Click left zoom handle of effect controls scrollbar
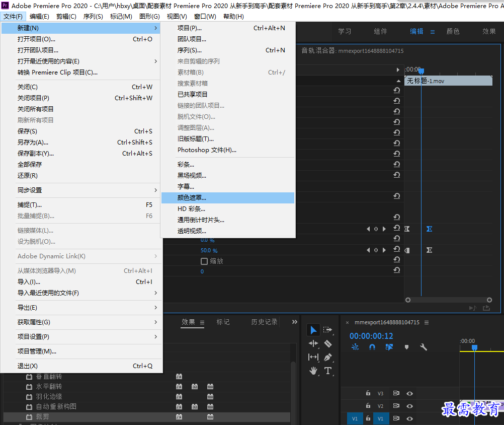This screenshot has height=425, width=504. (x=408, y=300)
